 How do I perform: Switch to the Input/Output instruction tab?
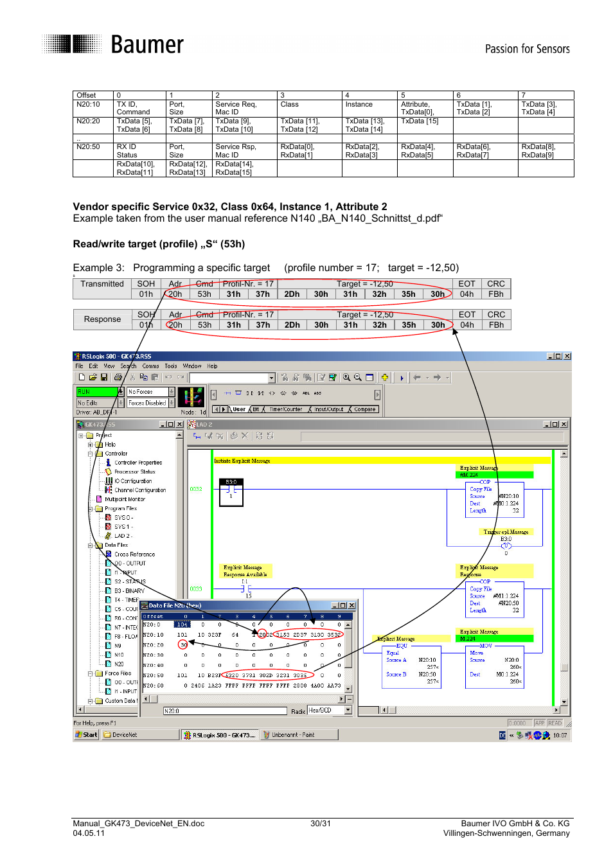[x=328, y=409]
